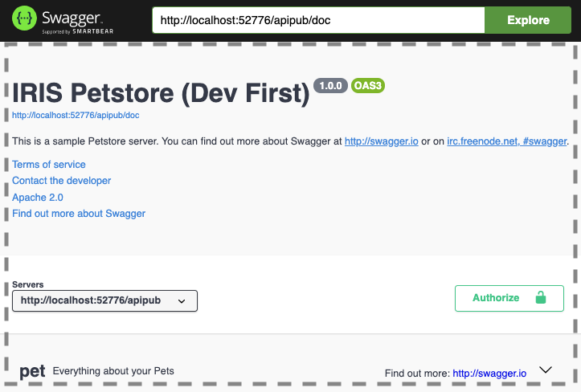Click Find out more about Swagger
Image resolution: width=581 pixels, height=392 pixels.
click(x=79, y=214)
